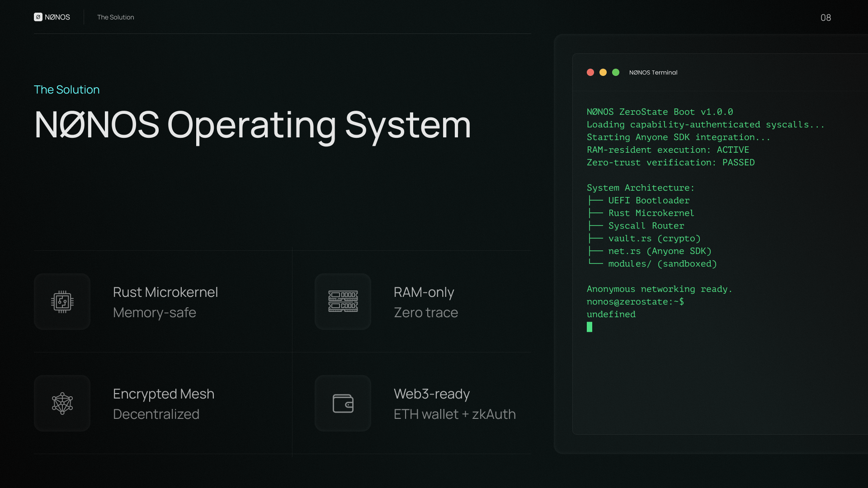Click the 'NØNOS Terminal' window title
The width and height of the screenshot is (868, 488).
[653, 72]
